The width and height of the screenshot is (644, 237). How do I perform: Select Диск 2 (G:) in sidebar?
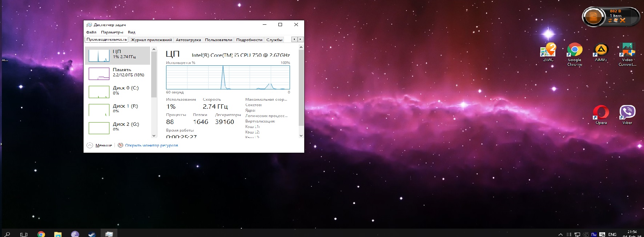(117, 128)
